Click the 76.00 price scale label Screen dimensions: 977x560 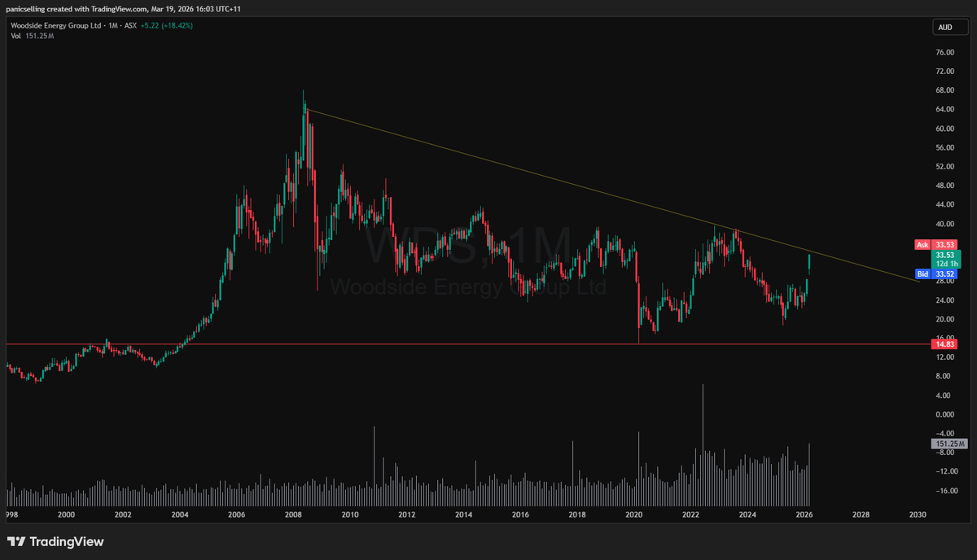click(944, 52)
